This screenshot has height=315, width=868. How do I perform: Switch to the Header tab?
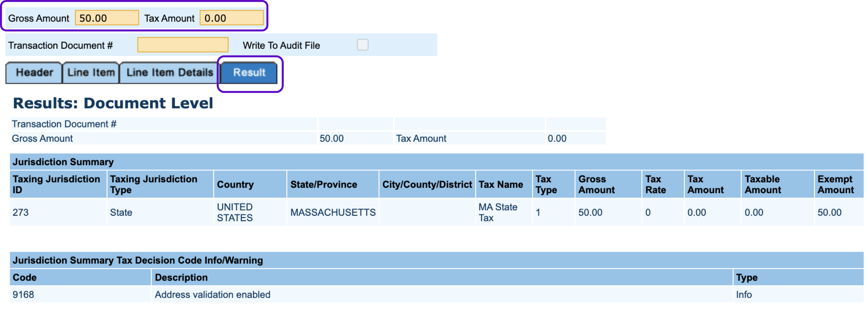[34, 72]
